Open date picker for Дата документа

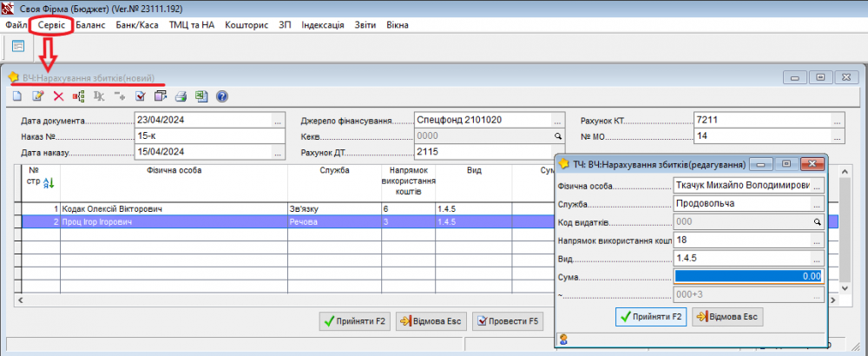point(277,121)
